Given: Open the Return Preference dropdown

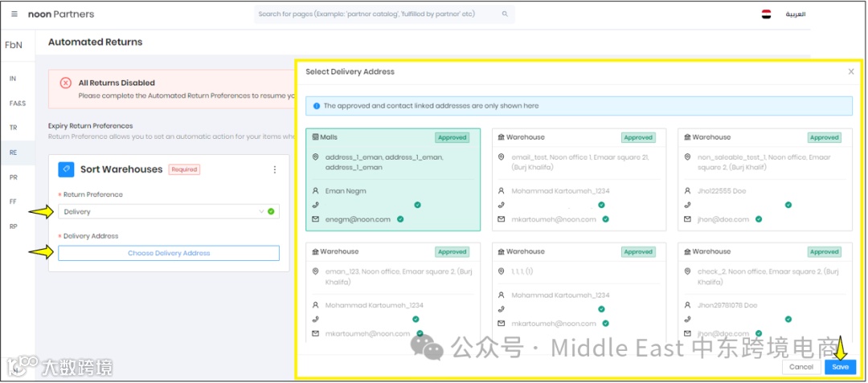Looking at the screenshot, I should point(168,211).
